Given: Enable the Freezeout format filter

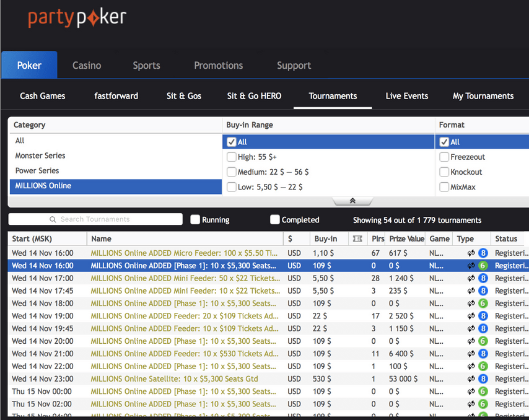Looking at the screenshot, I should (x=444, y=157).
